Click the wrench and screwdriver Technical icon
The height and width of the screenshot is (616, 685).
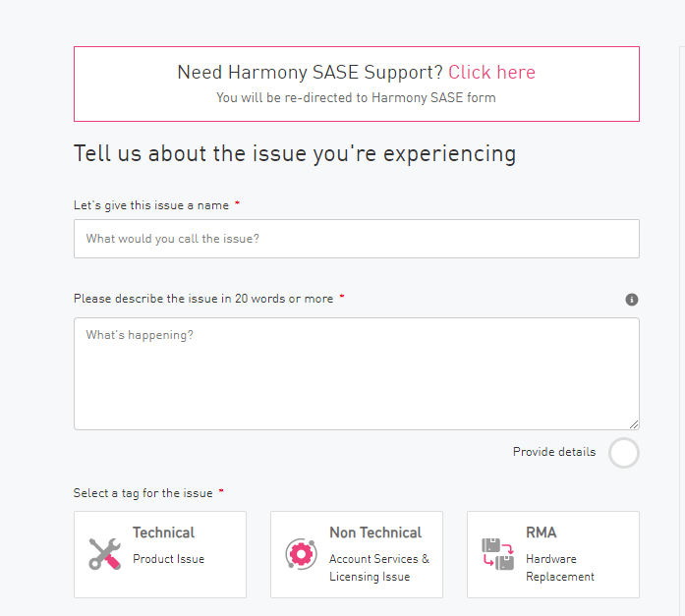[104, 554]
